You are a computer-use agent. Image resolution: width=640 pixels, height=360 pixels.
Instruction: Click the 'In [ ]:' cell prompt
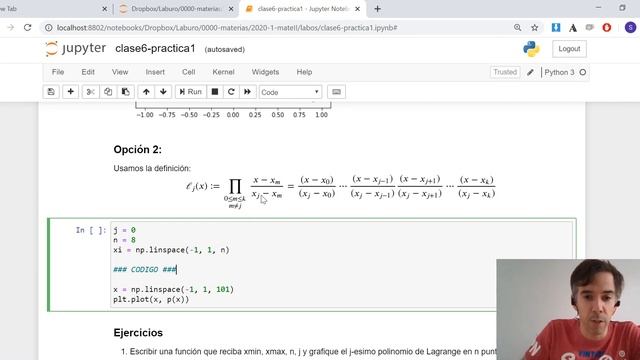(91, 230)
